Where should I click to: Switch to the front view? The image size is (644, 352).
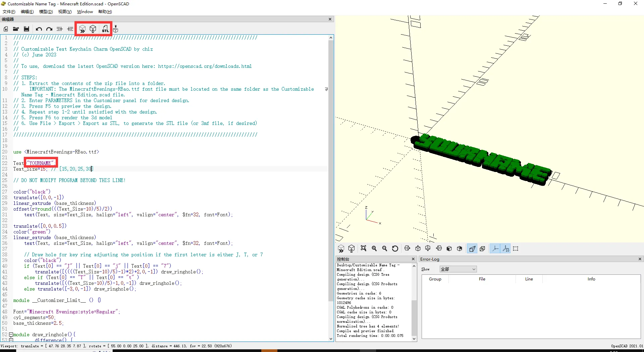click(x=449, y=249)
